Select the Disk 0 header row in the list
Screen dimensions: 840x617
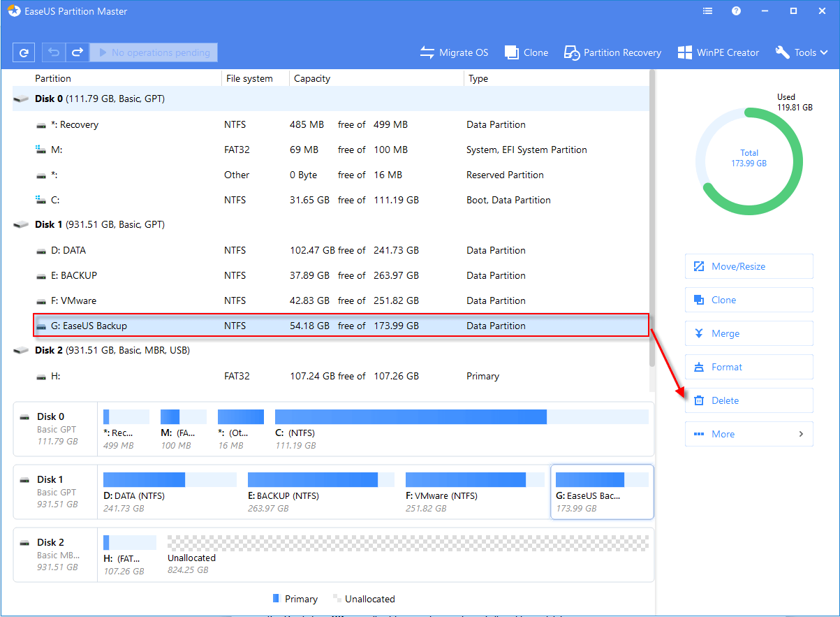(331, 99)
